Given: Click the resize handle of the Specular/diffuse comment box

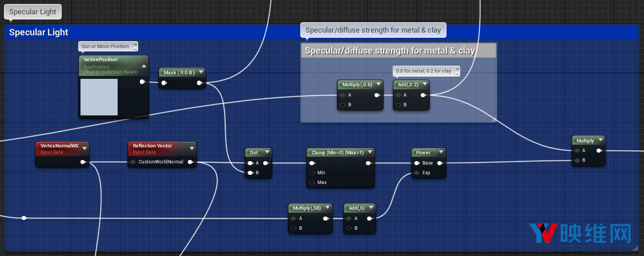Looking at the screenshot, I should pos(493,119).
